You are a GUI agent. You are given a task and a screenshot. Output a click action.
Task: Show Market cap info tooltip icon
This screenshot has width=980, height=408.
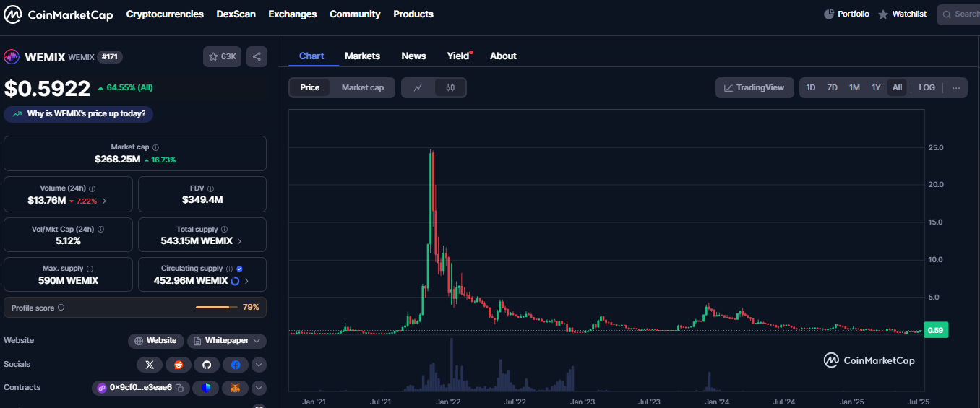coord(156,147)
